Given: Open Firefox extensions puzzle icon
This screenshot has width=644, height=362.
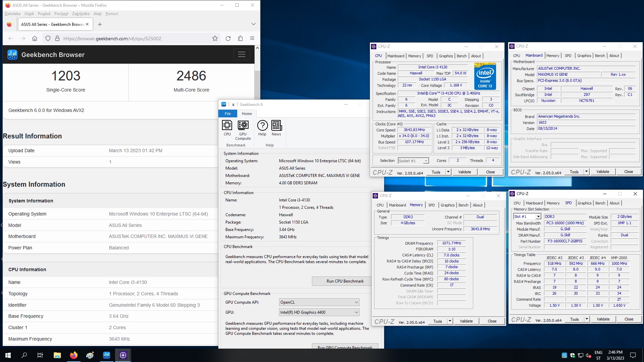Looking at the screenshot, I should (240, 39).
